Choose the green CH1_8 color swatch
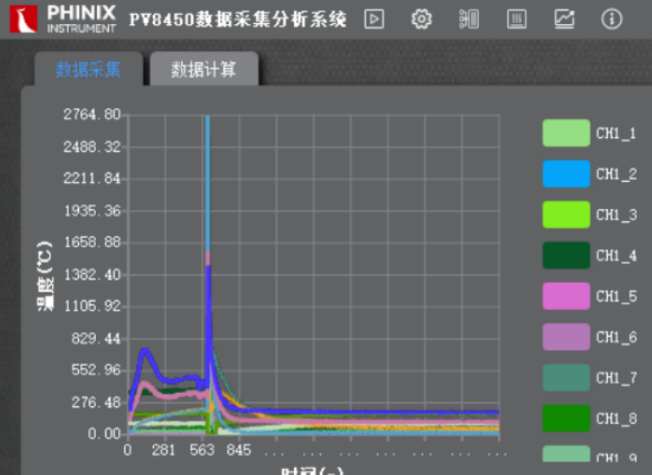The height and width of the screenshot is (475, 652). point(566,418)
